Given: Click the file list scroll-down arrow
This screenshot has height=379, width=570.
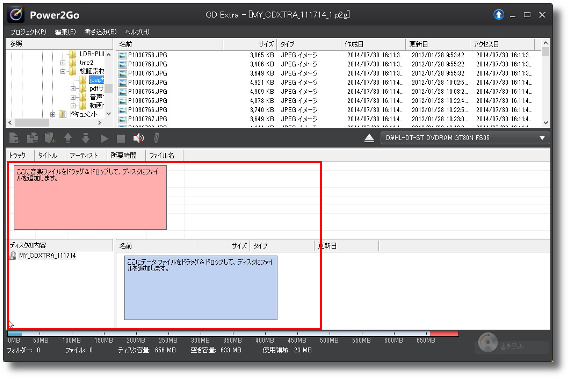Looking at the screenshot, I should pos(545,123).
